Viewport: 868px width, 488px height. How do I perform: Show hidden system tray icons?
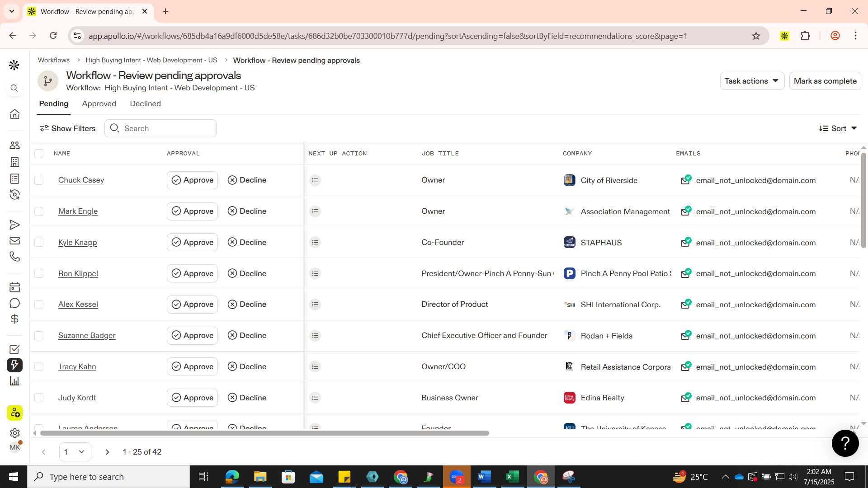(x=725, y=477)
